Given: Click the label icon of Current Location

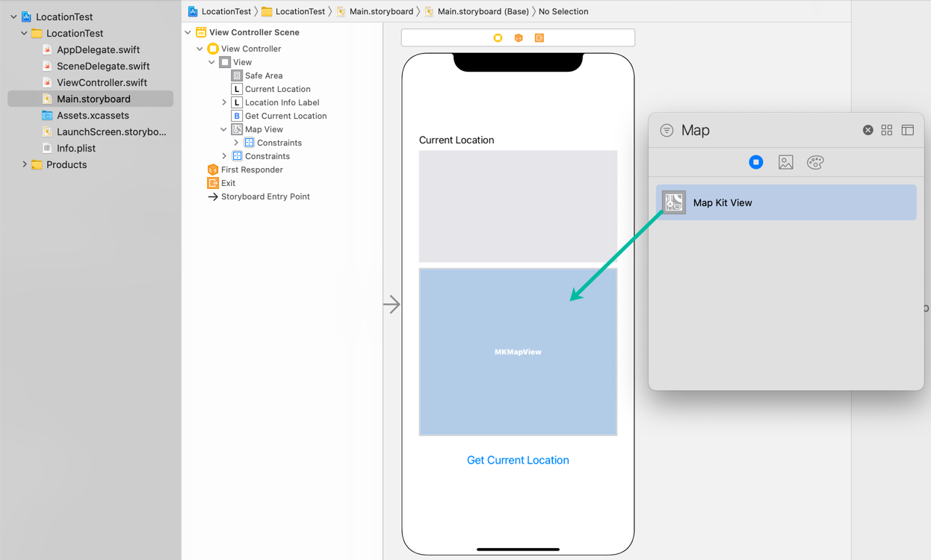Looking at the screenshot, I should pos(237,89).
